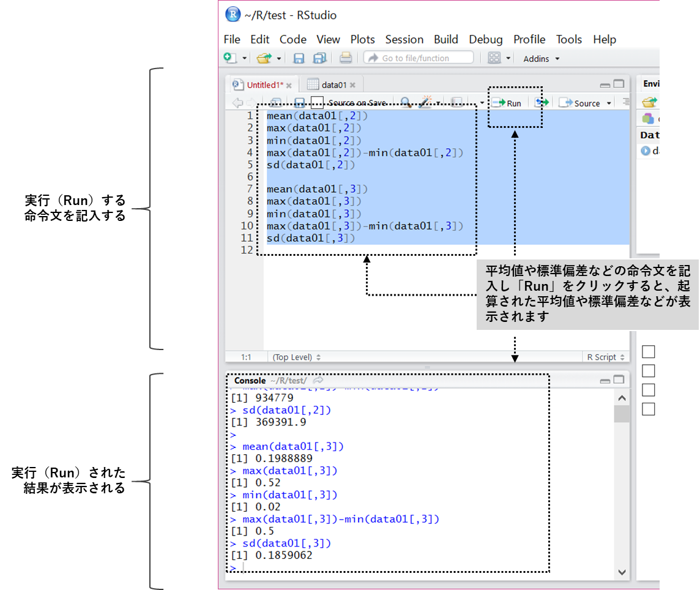This screenshot has height=590, width=700.
Task: Open the Session menu
Action: click(404, 39)
